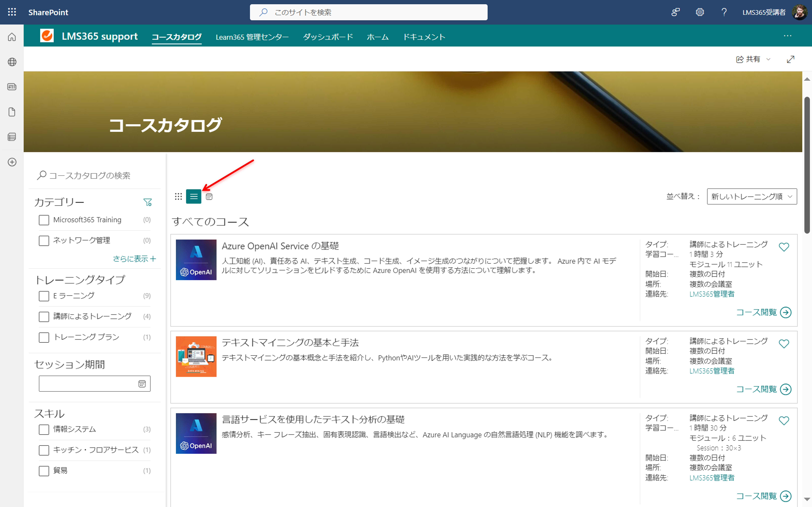Select the list view icon
Viewport: 812px width, 507px height.
click(194, 196)
